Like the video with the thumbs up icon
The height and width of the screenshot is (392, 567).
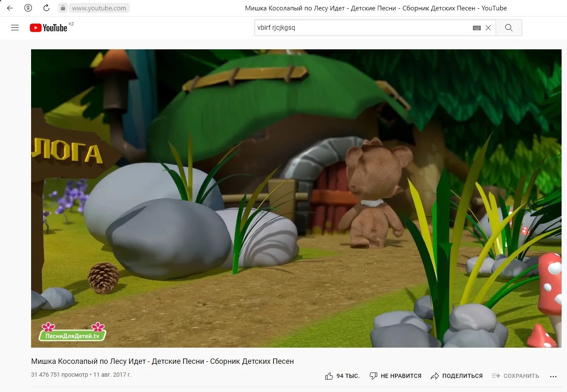pos(329,376)
